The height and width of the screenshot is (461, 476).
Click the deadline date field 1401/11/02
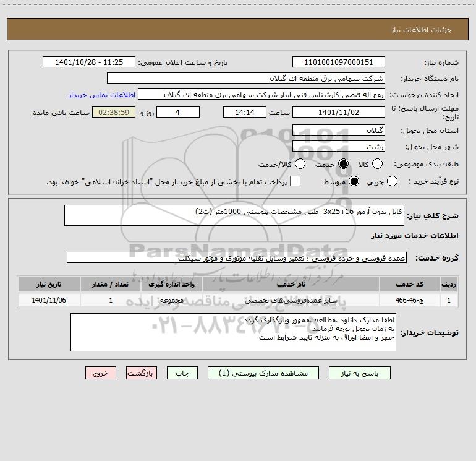339,112
